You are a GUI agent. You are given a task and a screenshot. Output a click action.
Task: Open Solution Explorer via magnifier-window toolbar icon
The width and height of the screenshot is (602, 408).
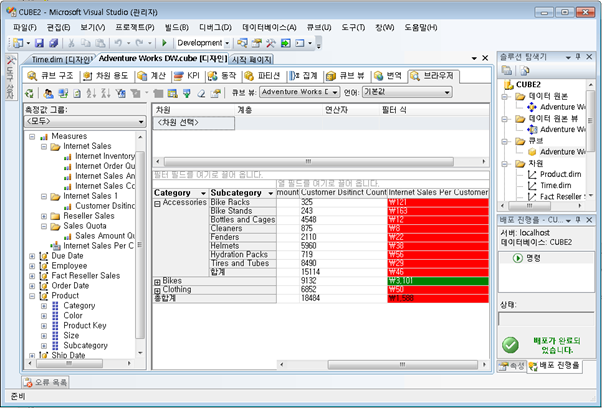(242, 43)
